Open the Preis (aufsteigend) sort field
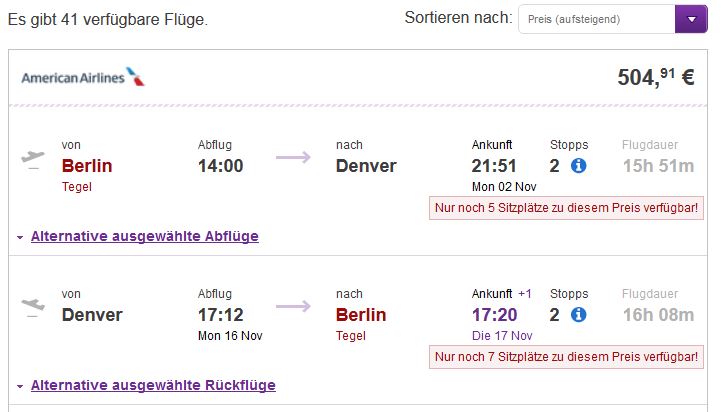This screenshot has height=412, width=721. click(x=597, y=19)
